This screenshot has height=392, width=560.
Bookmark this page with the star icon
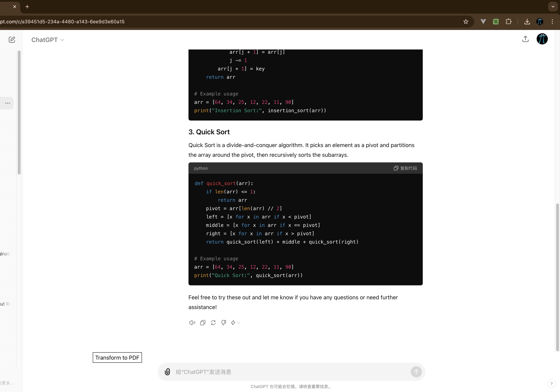point(466,22)
